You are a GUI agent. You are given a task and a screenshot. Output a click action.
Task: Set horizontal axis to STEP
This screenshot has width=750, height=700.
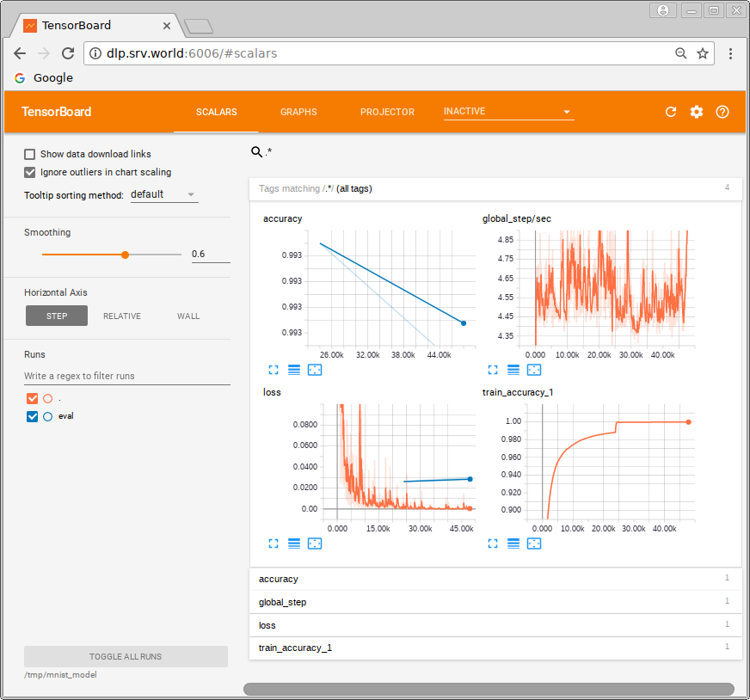57,316
